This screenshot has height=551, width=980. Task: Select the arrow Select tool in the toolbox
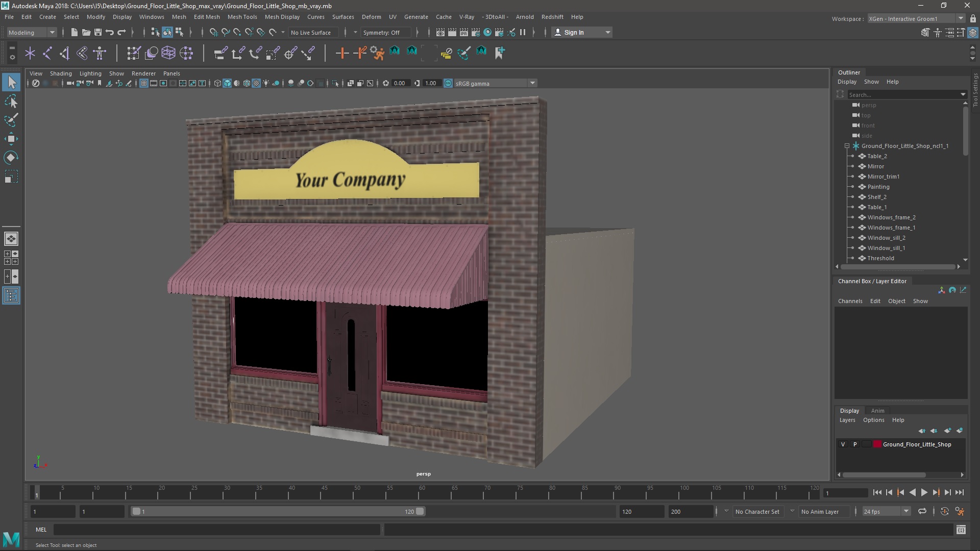point(11,82)
